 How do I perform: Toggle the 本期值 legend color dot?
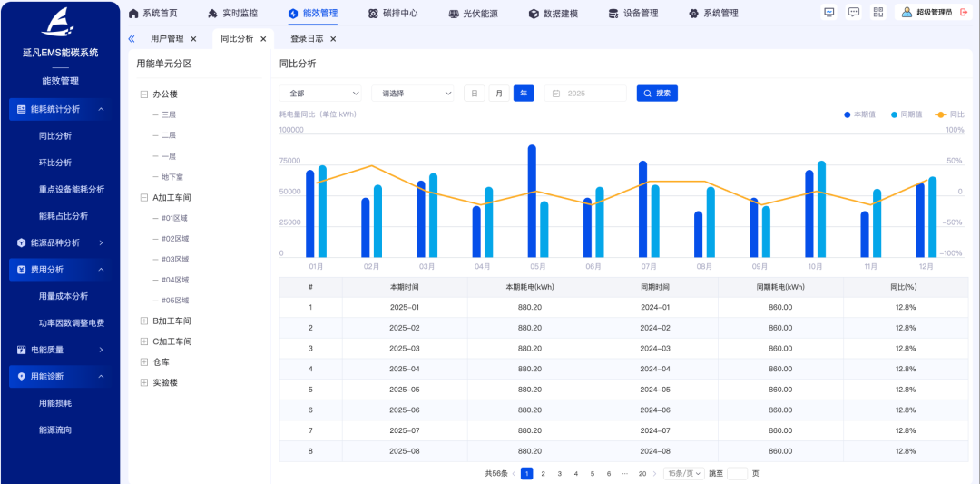847,114
